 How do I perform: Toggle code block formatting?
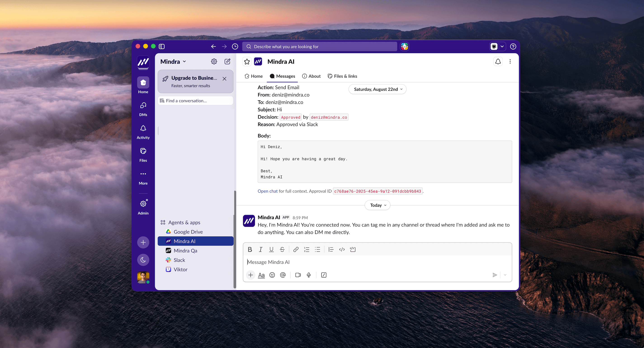point(353,249)
